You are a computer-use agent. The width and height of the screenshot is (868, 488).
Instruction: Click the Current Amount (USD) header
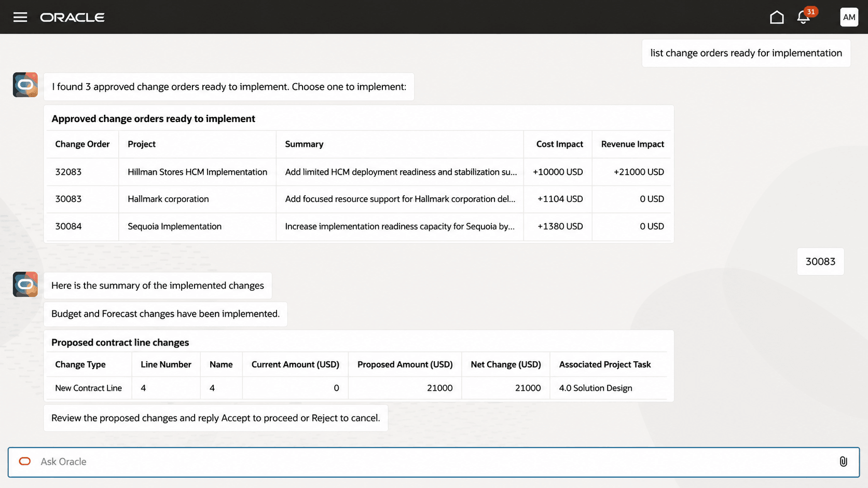pyautogui.click(x=295, y=364)
